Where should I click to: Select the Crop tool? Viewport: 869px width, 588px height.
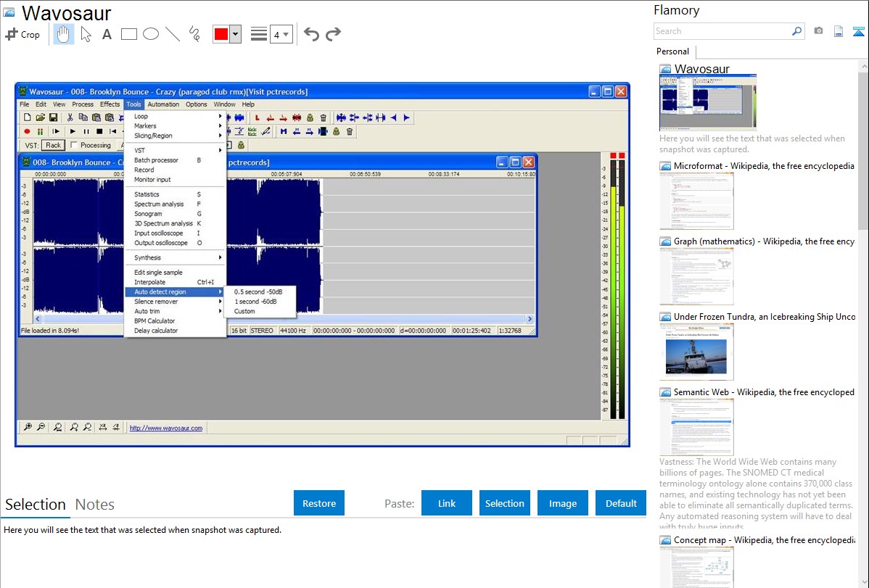[x=22, y=34]
